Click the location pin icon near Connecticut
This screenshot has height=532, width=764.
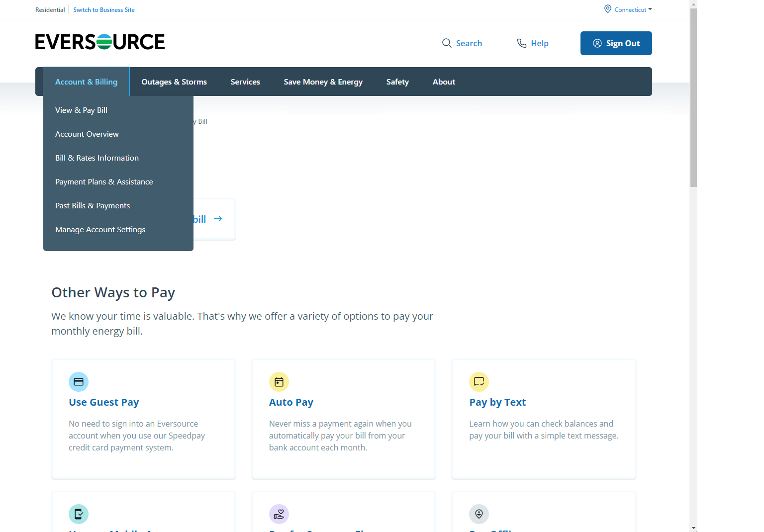pos(608,9)
